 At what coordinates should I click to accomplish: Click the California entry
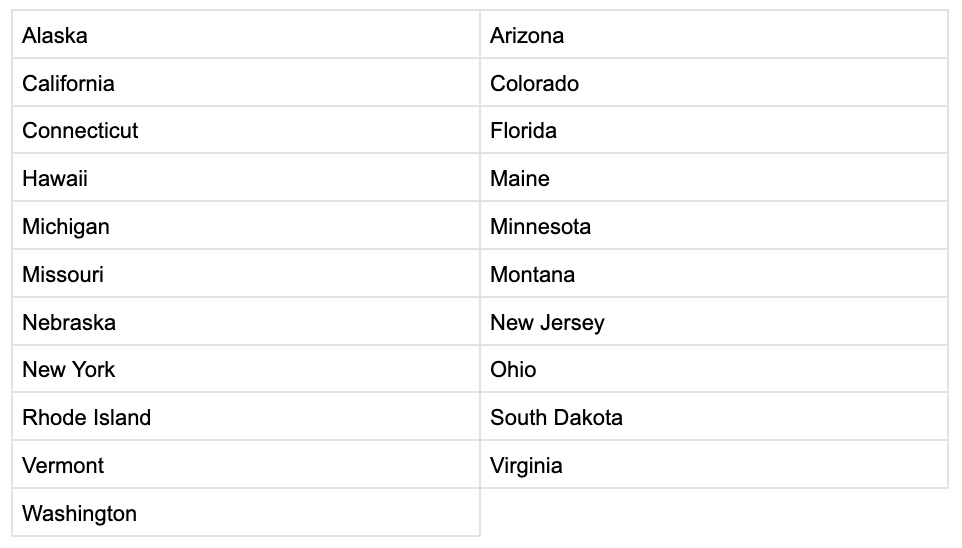(68, 84)
